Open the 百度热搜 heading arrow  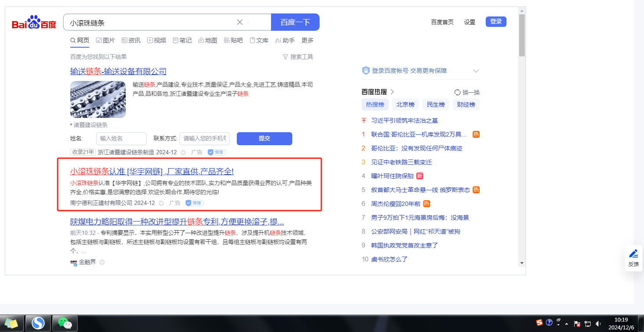click(392, 92)
